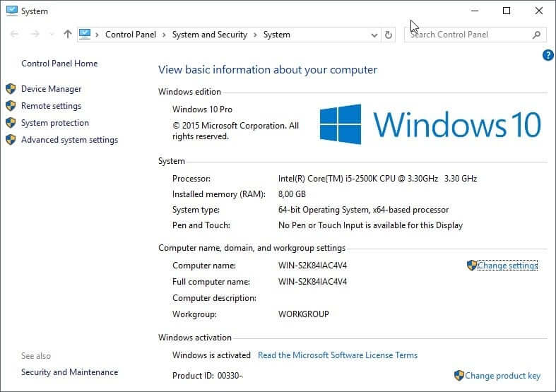556x392 pixels.
Task: Refresh the System page
Action: click(x=389, y=35)
